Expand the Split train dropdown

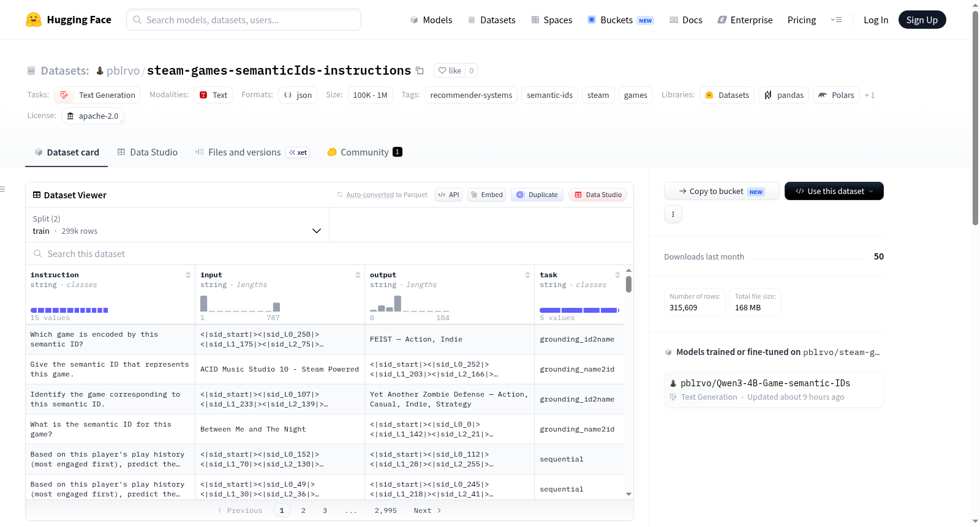point(177,225)
